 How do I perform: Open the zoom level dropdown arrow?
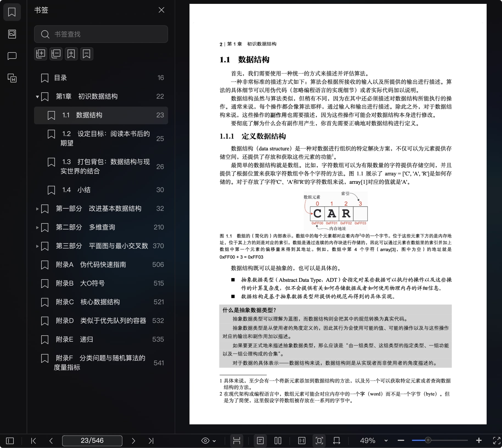386,441
